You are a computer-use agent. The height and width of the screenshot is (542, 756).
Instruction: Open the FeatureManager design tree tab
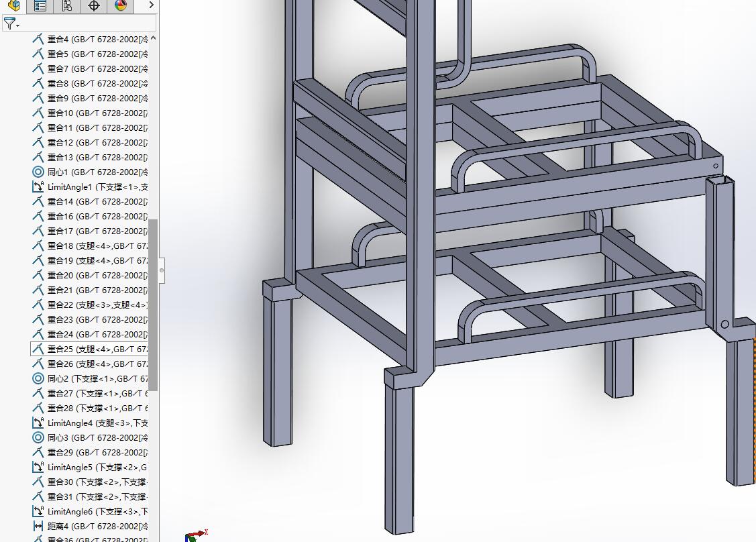[x=14, y=6]
